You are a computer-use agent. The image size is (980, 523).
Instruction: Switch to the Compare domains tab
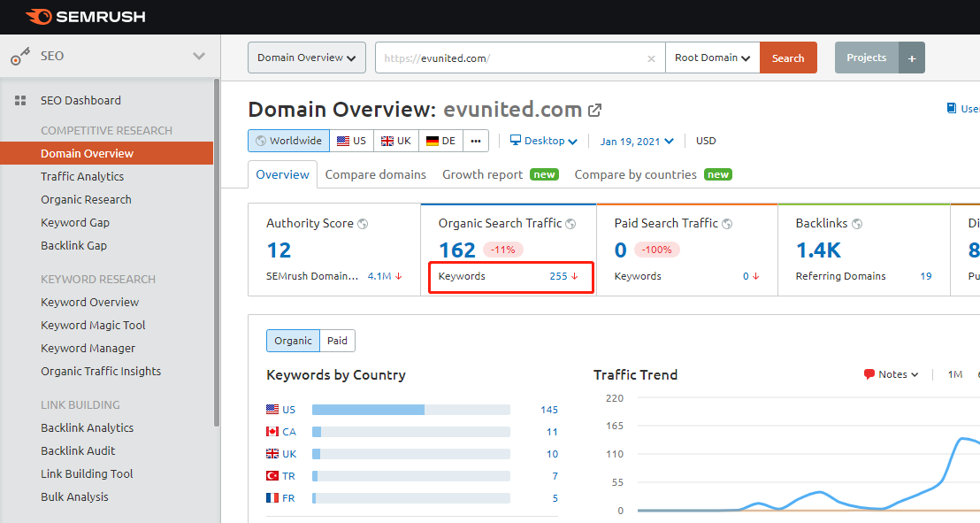(375, 174)
